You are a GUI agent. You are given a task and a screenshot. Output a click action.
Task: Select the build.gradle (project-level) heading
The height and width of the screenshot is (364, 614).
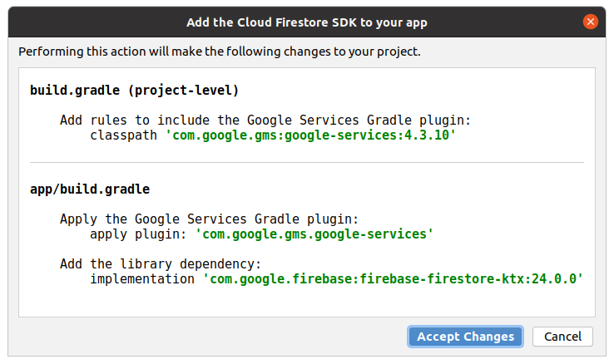coord(135,90)
